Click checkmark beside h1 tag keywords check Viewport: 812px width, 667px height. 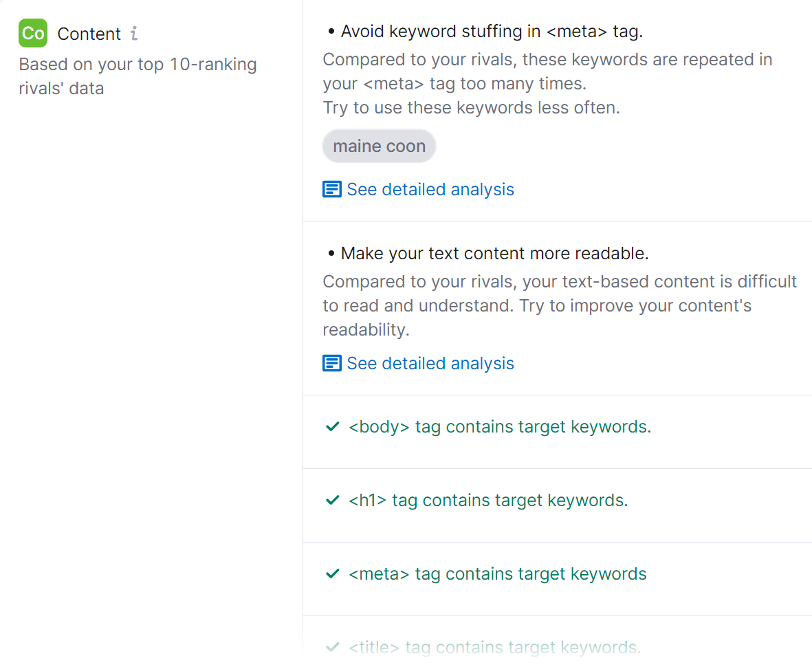coord(333,500)
